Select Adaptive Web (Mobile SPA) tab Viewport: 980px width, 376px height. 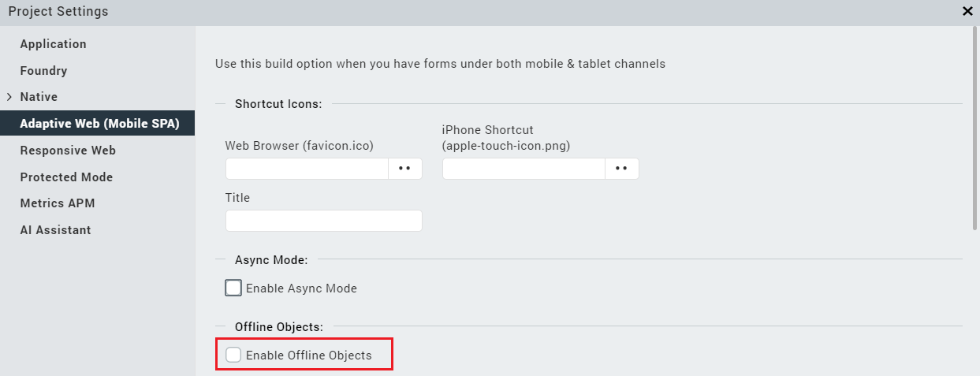tap(99, 124)
